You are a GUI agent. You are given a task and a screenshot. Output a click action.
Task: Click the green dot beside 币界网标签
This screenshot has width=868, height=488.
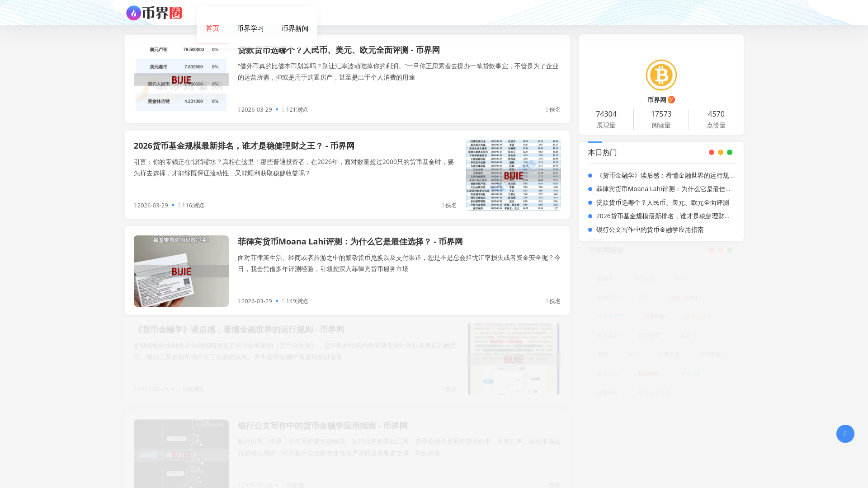[x=730, y=250]
